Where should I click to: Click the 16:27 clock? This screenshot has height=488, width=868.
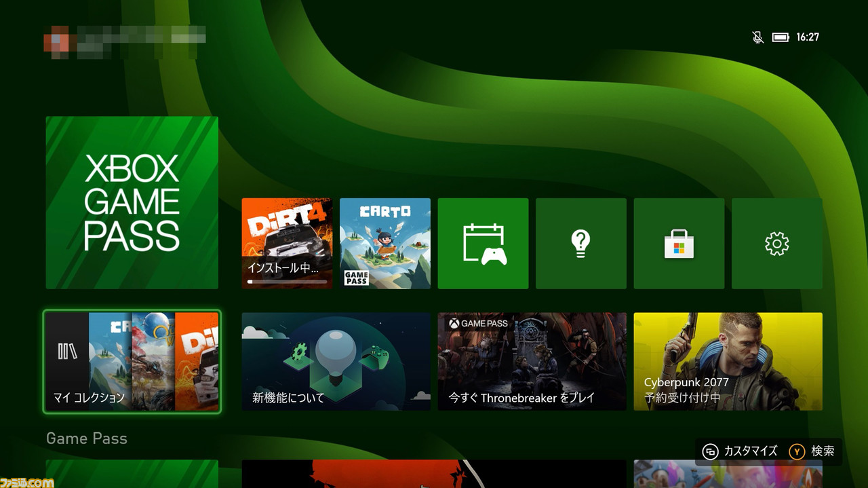808,37
